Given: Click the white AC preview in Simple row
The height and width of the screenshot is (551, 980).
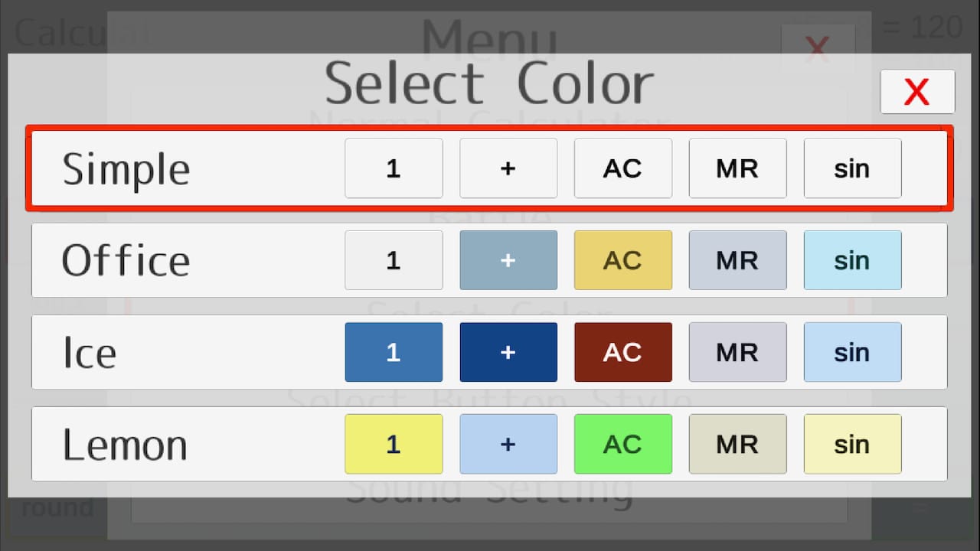Looking at the screenshot, I should coord(623,168).
